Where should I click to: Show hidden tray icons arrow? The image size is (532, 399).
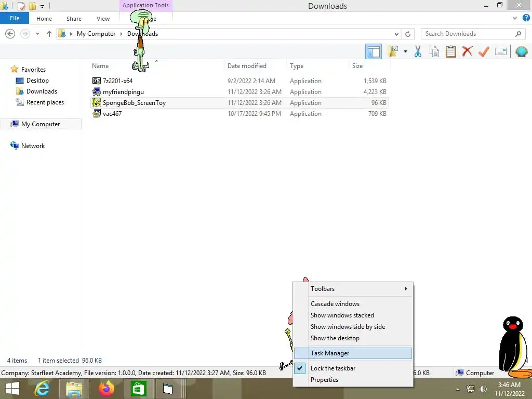(458, 389)
